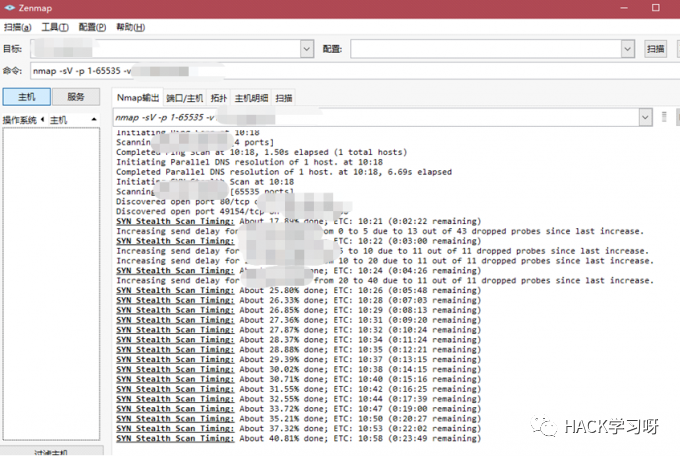Click line with 40.81% done timing

[298, 438]
